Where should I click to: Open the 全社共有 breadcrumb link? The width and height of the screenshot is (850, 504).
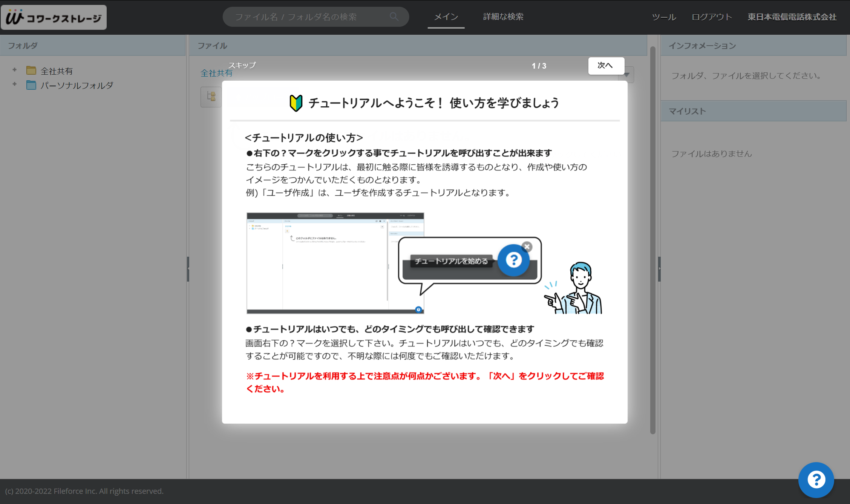216,74
